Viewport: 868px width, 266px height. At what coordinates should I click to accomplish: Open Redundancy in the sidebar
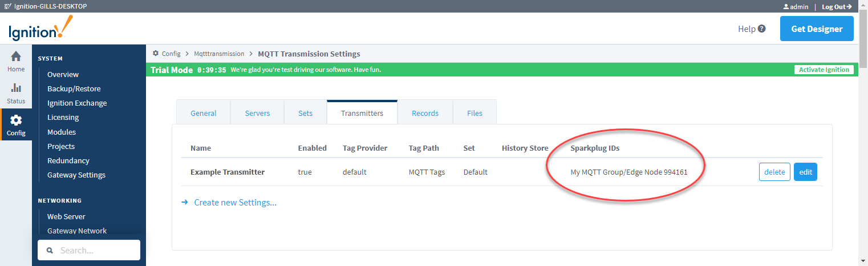coord(68,160)
